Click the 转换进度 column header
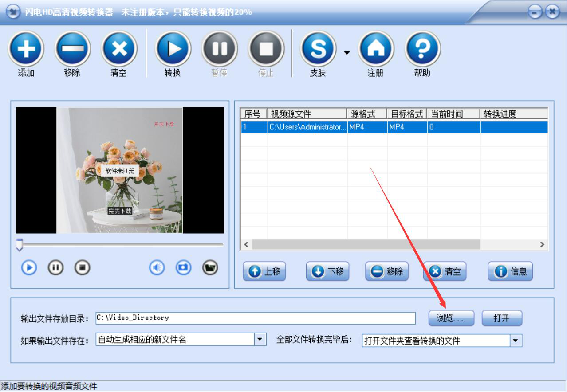The width and height of the screenshot is (567, 392). 514,114
